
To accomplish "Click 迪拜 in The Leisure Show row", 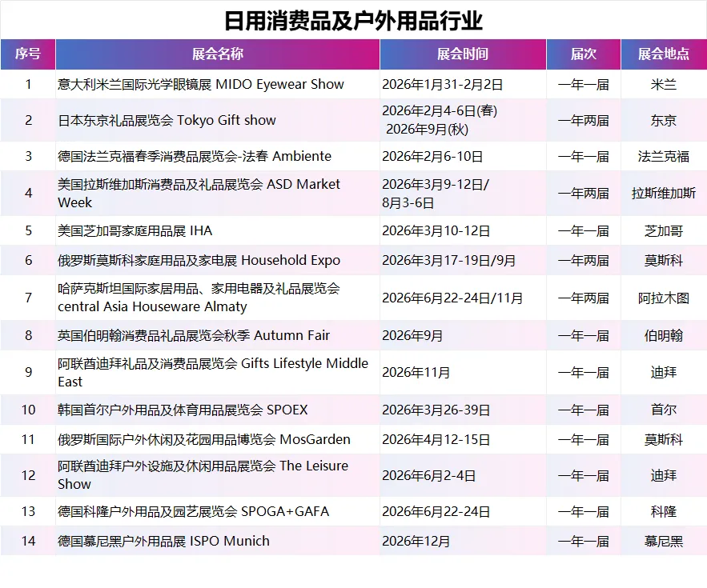I will [x=664, y=475].
